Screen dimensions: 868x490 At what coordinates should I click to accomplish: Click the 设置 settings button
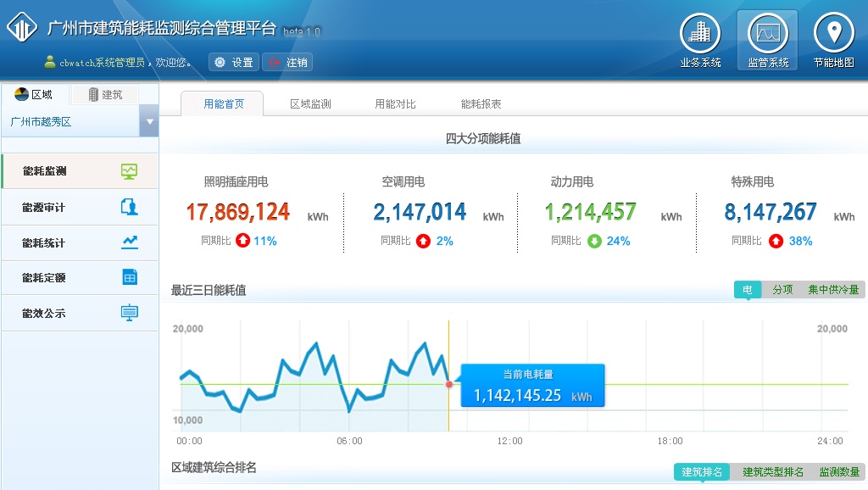coord(233,62)
